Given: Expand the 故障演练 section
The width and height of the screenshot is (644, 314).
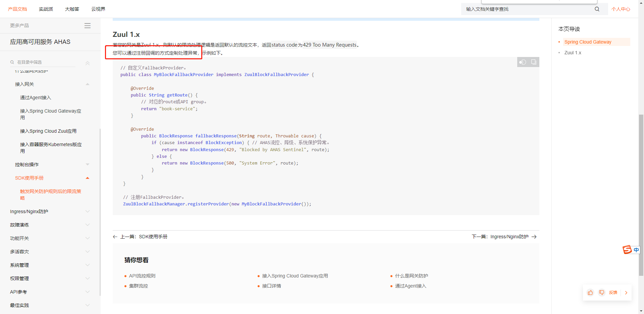Looking at the screenshot, I should coord(88,225).
